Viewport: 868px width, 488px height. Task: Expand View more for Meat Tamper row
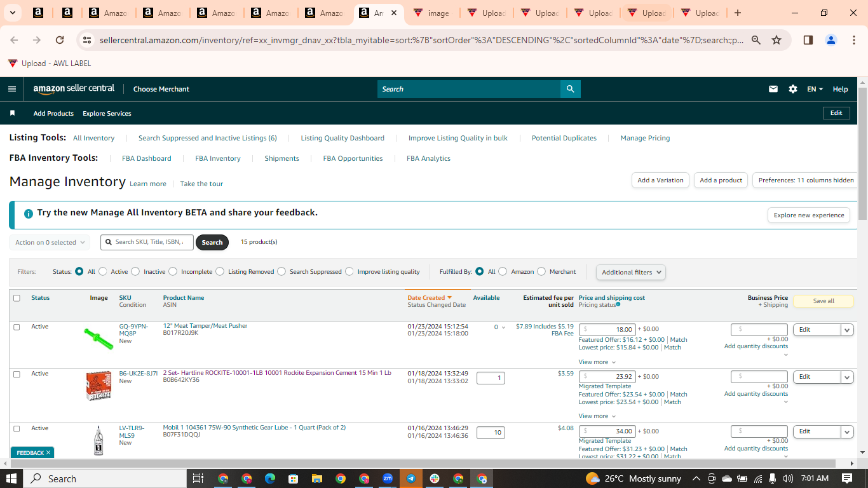[597, 362]
